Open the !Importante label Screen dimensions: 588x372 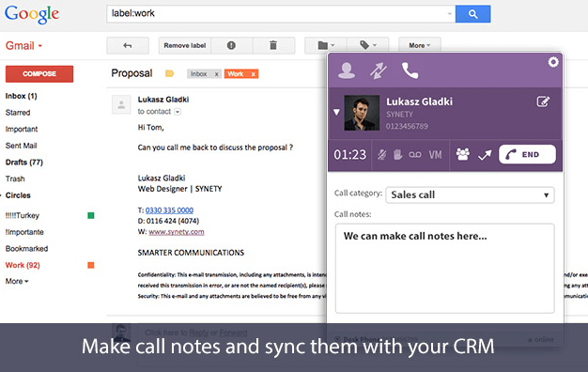(x=24, y=232)
